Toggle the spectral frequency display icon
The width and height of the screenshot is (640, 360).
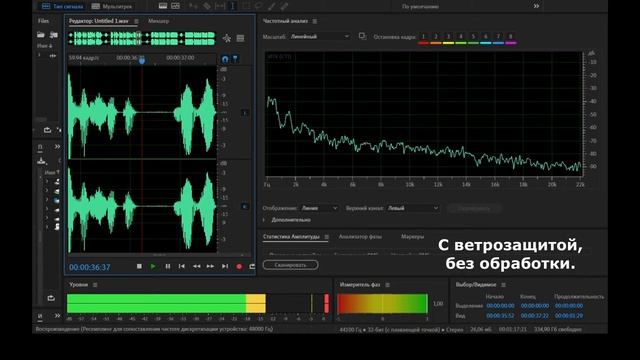click(x=163, y=6)
